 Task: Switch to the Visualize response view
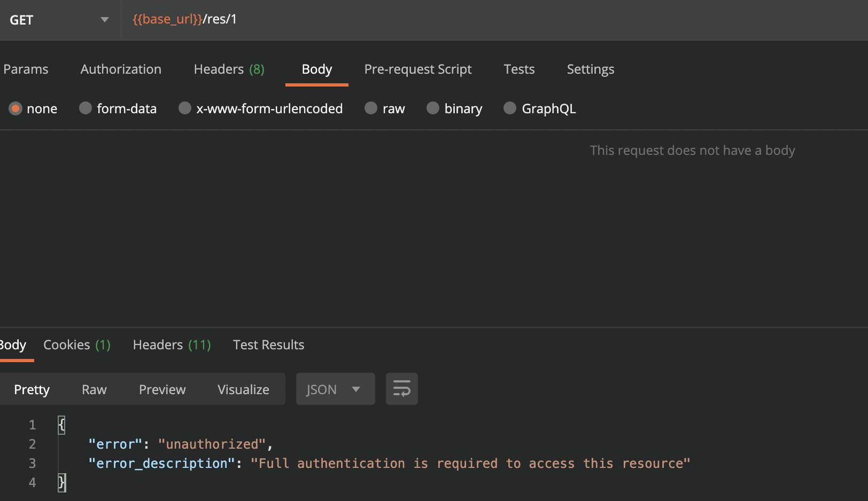[243, 389]
